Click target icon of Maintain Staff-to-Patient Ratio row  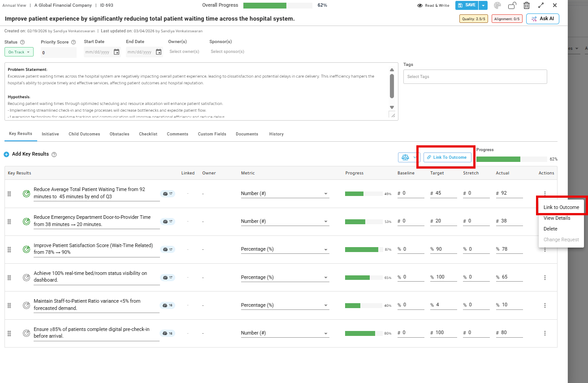tap(27, 305)
